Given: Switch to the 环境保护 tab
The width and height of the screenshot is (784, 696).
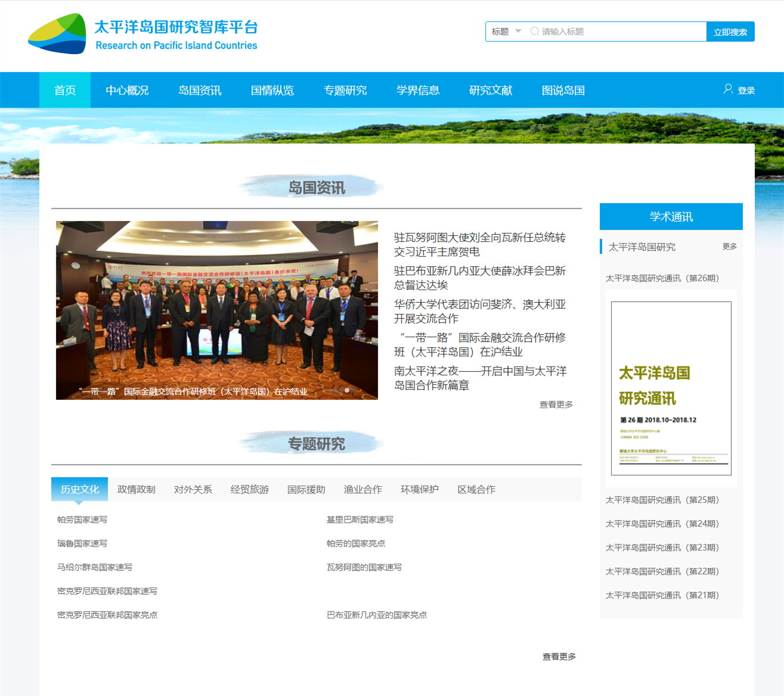Looking at the screenshot, I should click(x=419, y=489).
